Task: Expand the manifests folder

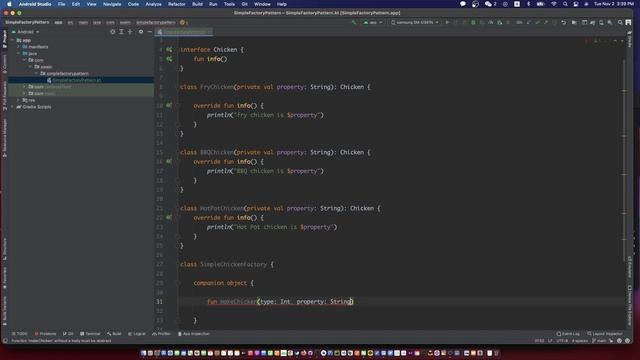Action: point(18,47)
